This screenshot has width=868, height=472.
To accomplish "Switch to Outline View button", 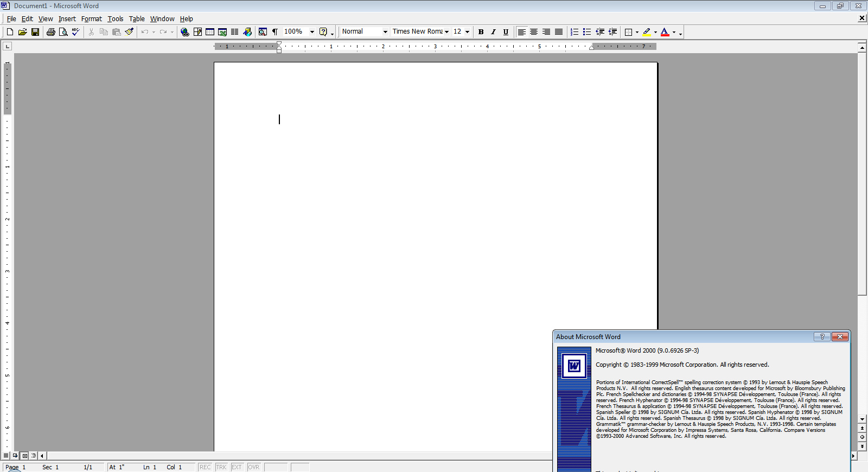I will tap(34, 456).
